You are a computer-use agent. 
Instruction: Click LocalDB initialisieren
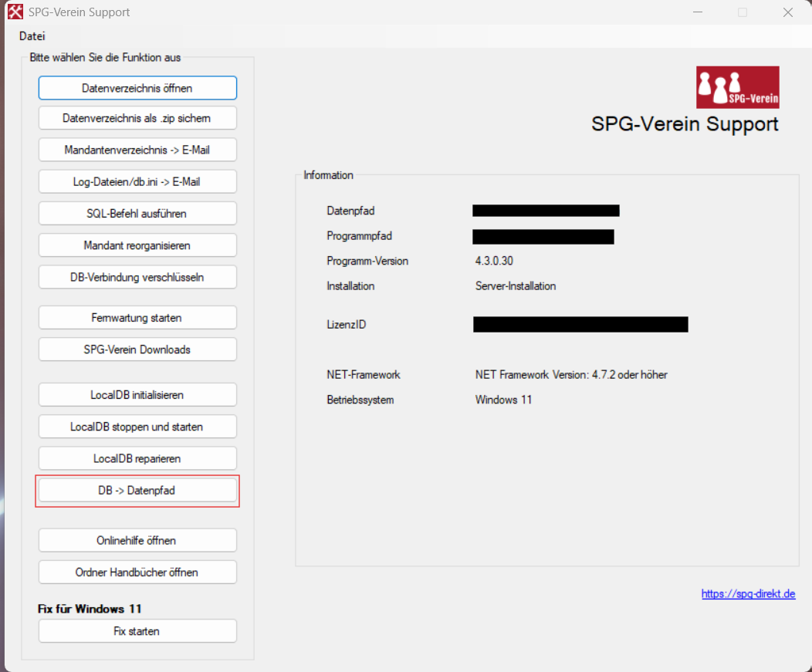coord(137,395)
